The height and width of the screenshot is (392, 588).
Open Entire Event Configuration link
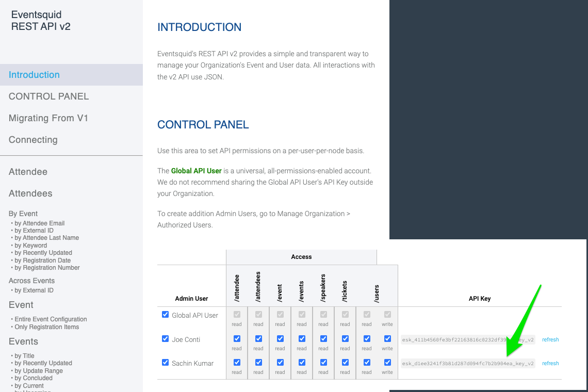(51, 319)
